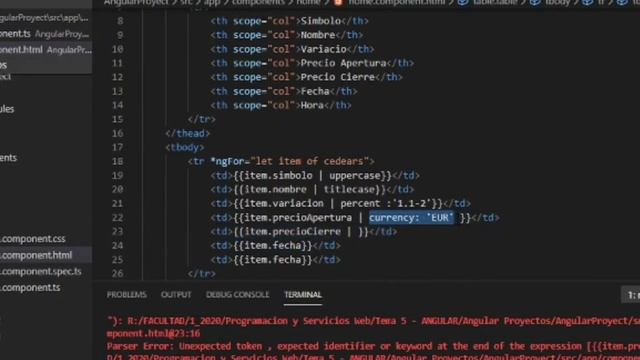Click the 'mponent.html@23:16' terminal text

click(153, 333)
